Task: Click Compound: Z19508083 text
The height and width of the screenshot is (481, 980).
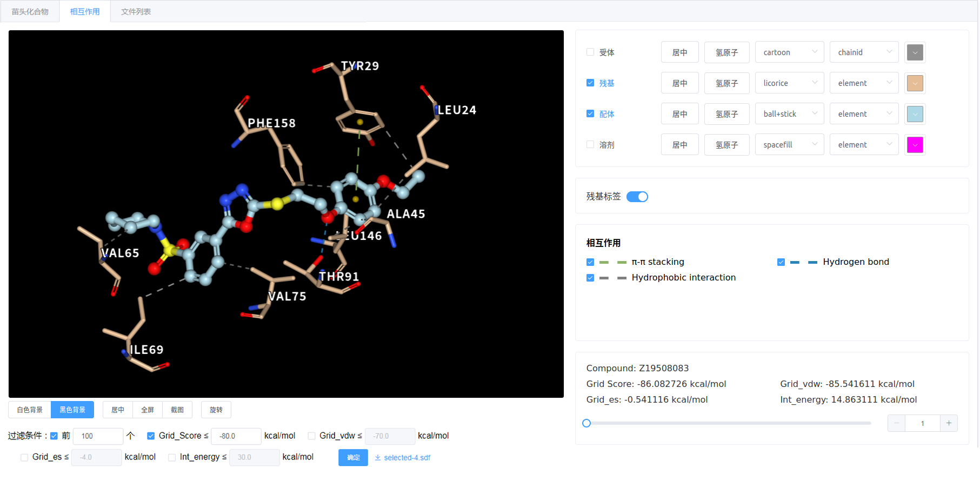Action: (x=637, y=368)
